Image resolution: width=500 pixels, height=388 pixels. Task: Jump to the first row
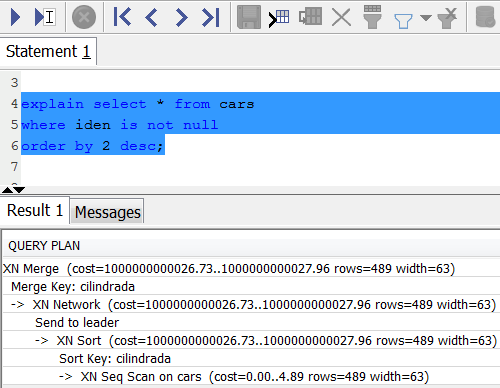point(122,17)
